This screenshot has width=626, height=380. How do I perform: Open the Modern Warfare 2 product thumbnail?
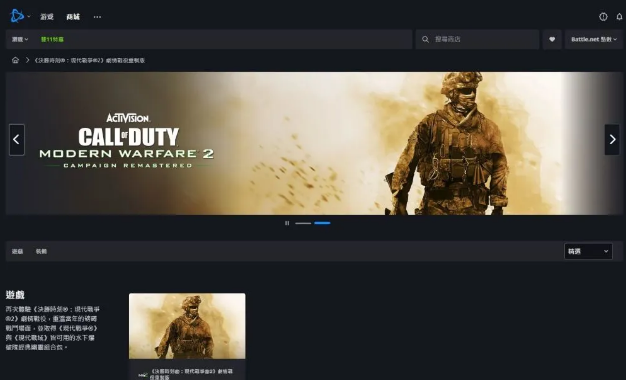pyautogui.click(x=187, y=326)
